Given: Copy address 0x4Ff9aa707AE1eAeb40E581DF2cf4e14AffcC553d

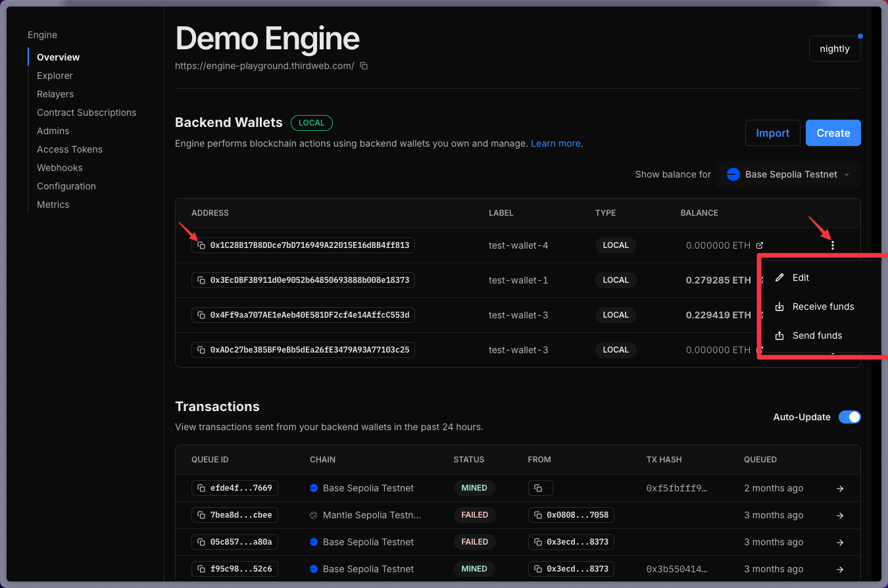Looking at the screenshot, I should pos(201,315).
